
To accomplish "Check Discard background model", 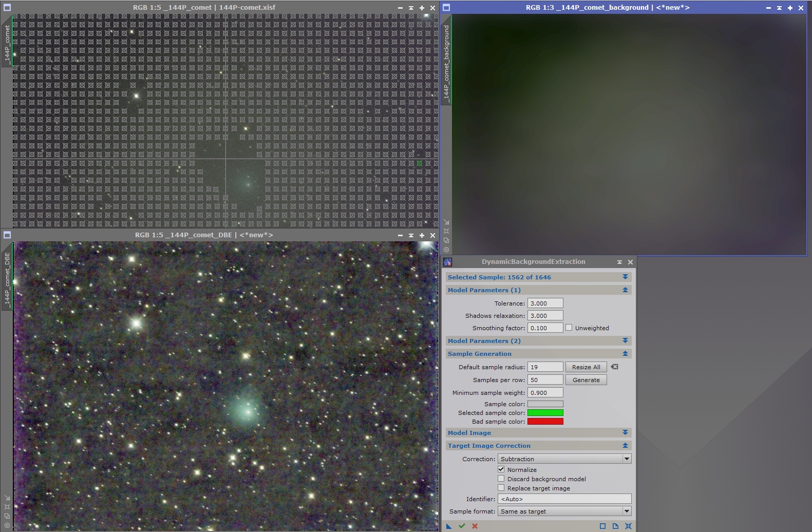I will pos(501,479).
